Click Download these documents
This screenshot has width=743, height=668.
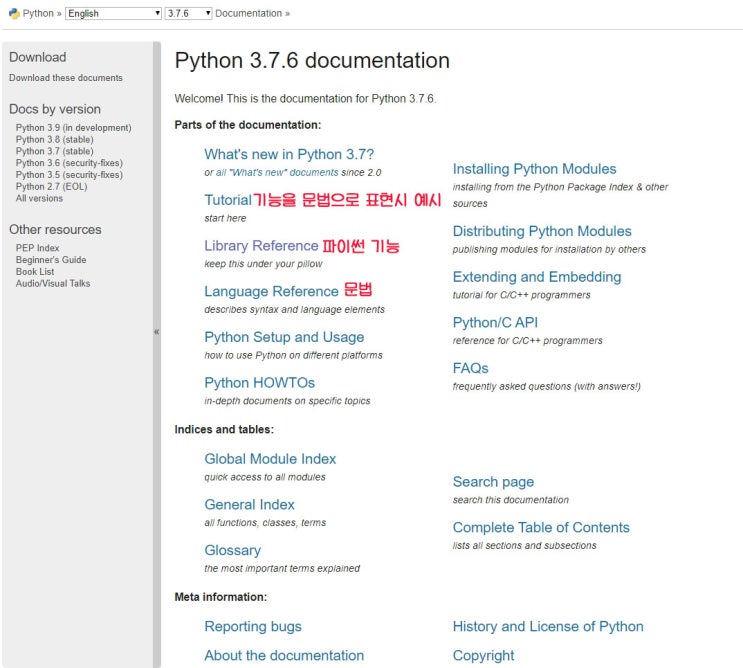(x=66, y=78)
